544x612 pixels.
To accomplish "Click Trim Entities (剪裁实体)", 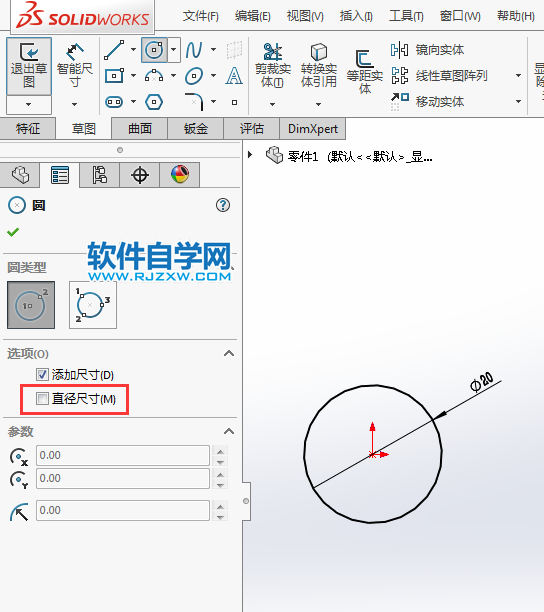I will (272, 66).
